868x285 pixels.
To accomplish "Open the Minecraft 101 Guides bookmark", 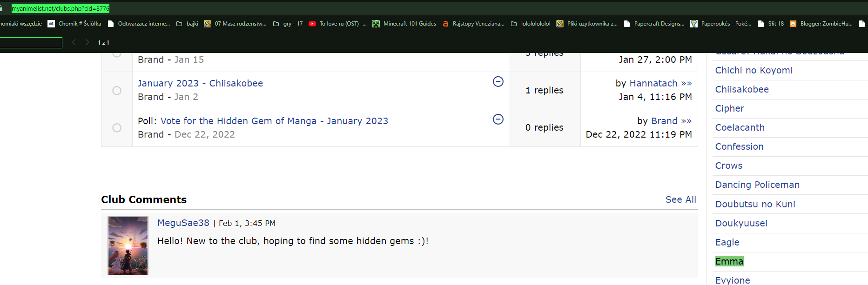I will tap(404, 24).
